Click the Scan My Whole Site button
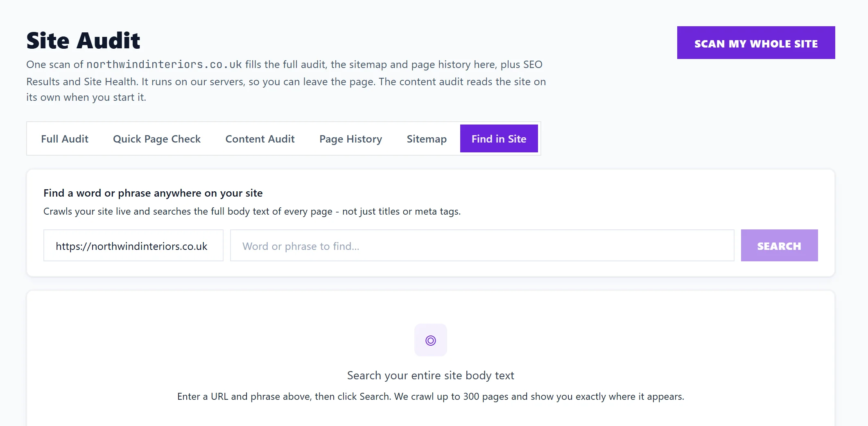The height and width of the screenshot is (426, 868). click(x=756, y=43)
